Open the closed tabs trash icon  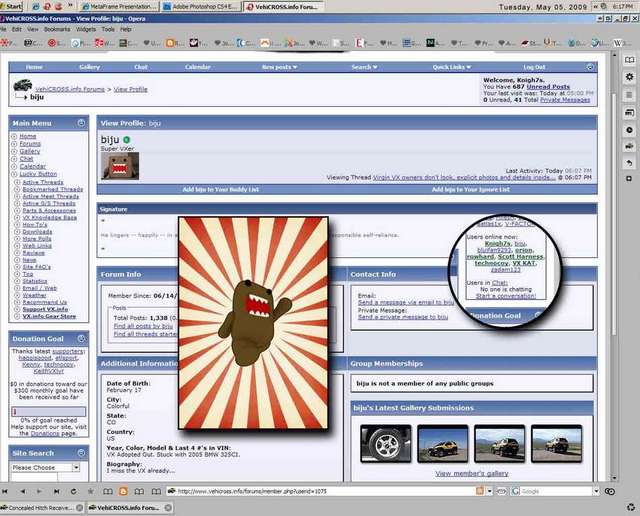pos(631,507)
